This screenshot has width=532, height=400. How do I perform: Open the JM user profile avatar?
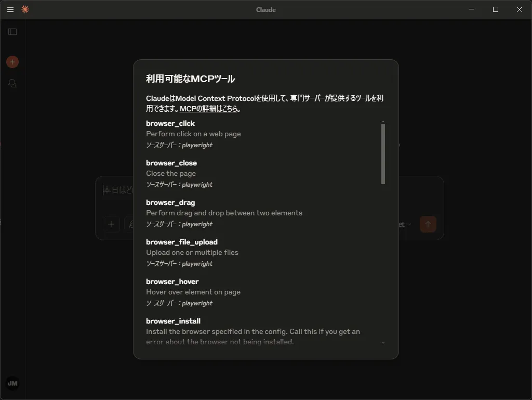[x=12, y=383]
